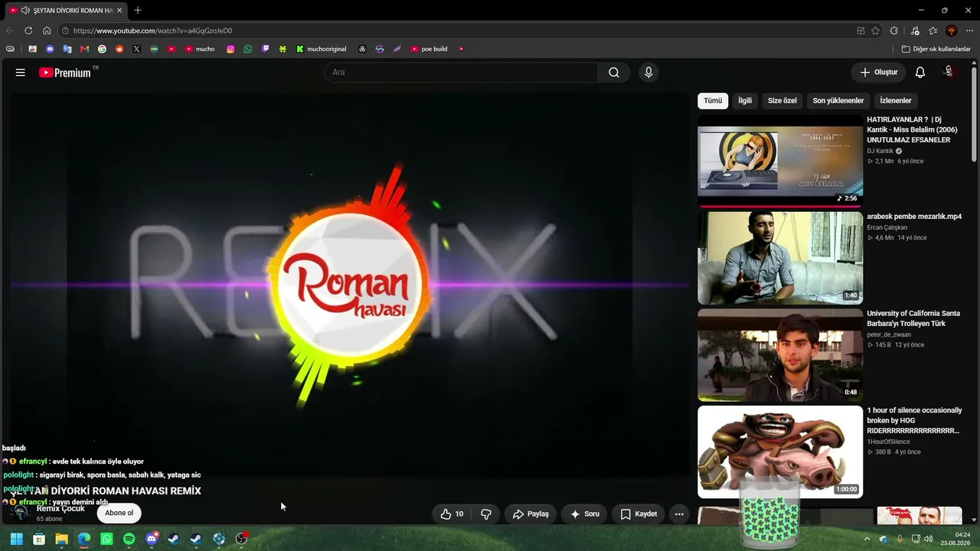Close the current YouTube browser tab
The height and width of the screenshot is (551, 980).
point(119,11)
